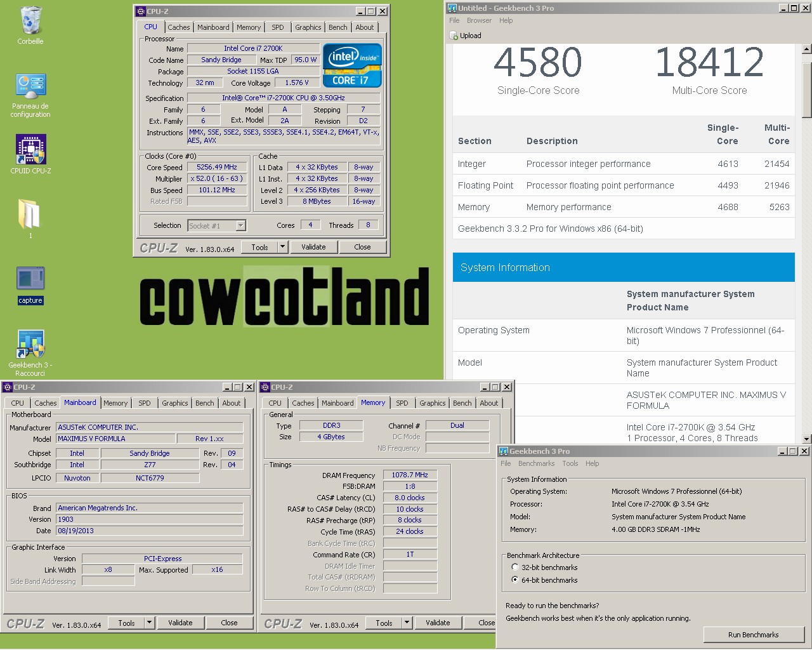This screenshot has height=650, width=812.
Task: Open SPD tab in top CPU-Z window
Action: [278, 27]
